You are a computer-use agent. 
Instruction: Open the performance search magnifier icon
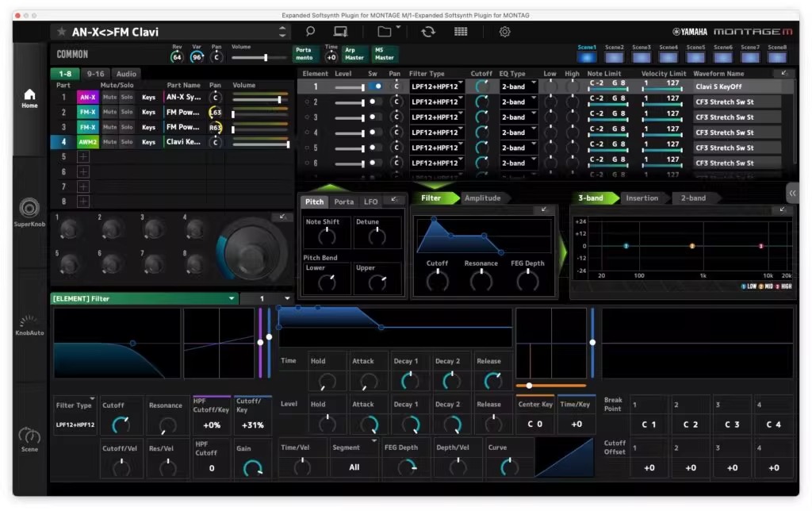click(310, 32)
